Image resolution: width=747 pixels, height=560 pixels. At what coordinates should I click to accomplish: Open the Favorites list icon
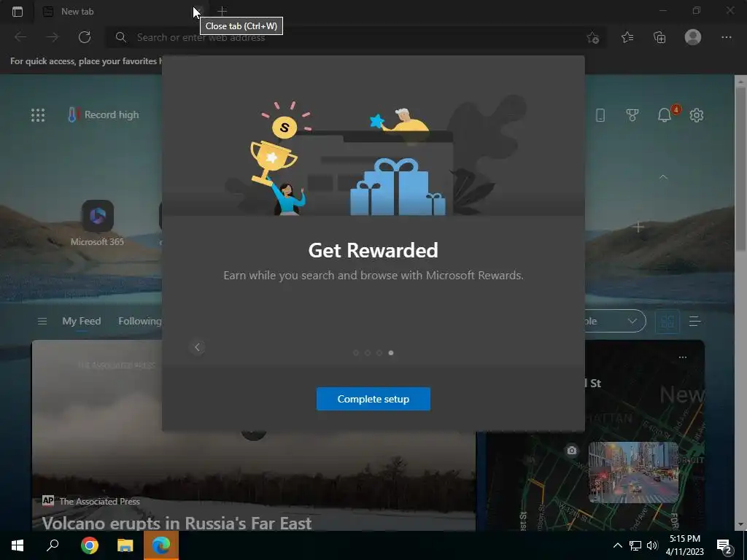click(627, 37)
